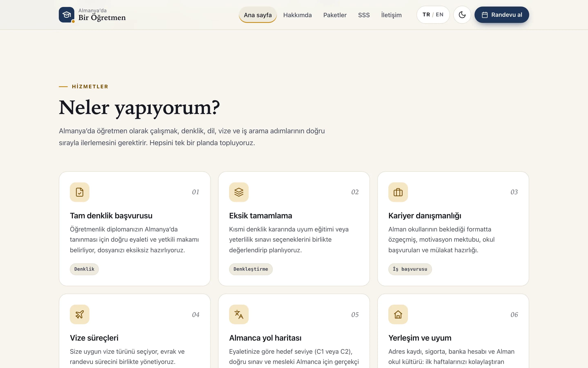Open the Ana sayfa nav tab
Image resolution: width=588 pixels, height=368 pixels.
[257, 15]
